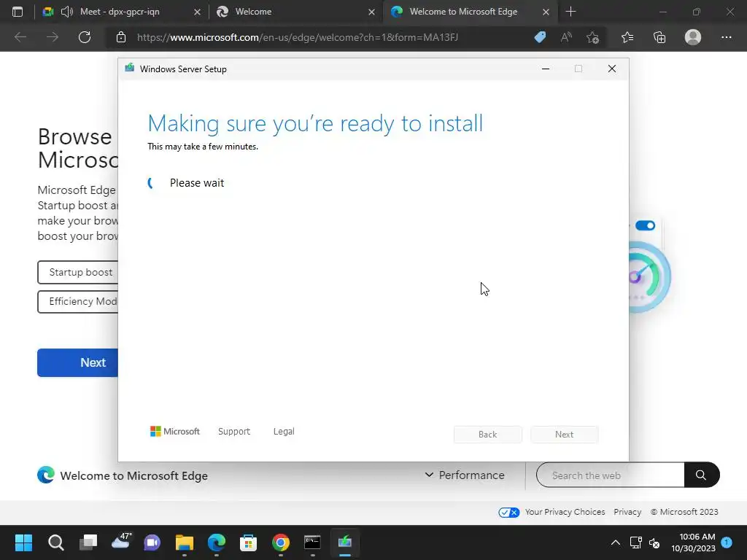747x560 pixels.
Task: Open Task View on taskbar
Action: point(88,542)
